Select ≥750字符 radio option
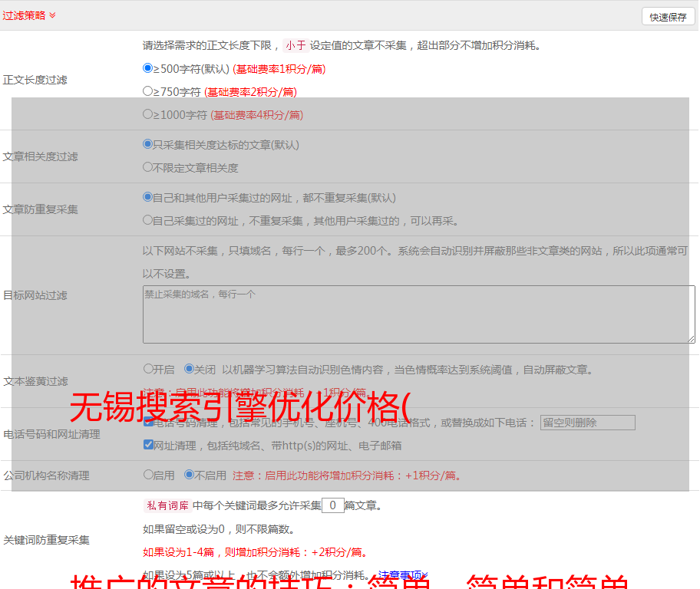The image size is (700, 589). [x=147, y=91]
